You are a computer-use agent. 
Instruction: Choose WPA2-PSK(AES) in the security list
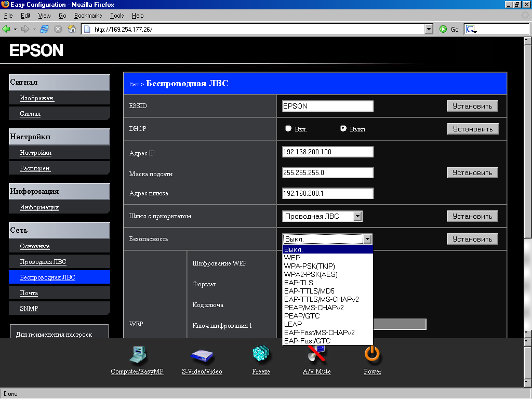pyautogui.click(x=328, y=274)
